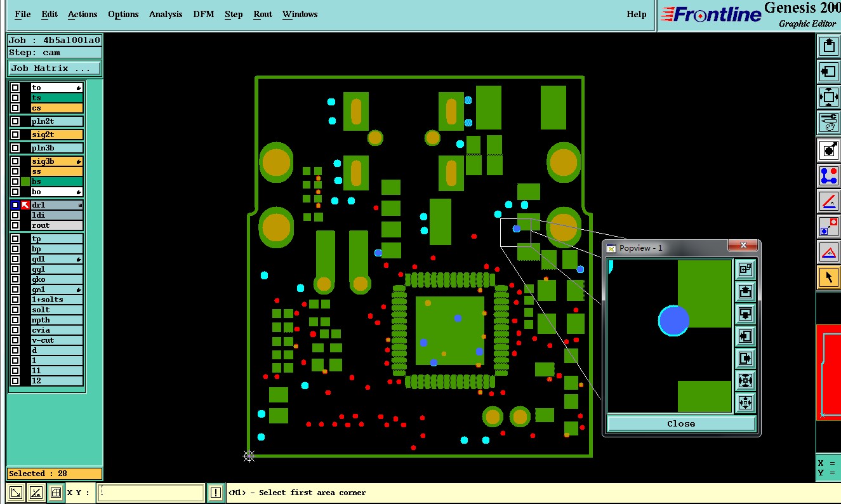Select the v-cut layer name
Screen dimensions: 841x504
click(57, 340)
